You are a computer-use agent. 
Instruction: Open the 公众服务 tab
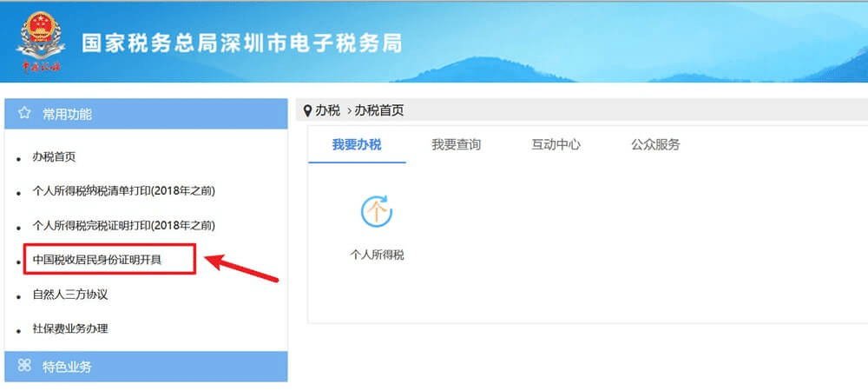pyautogui.click(x=655, y=145)
